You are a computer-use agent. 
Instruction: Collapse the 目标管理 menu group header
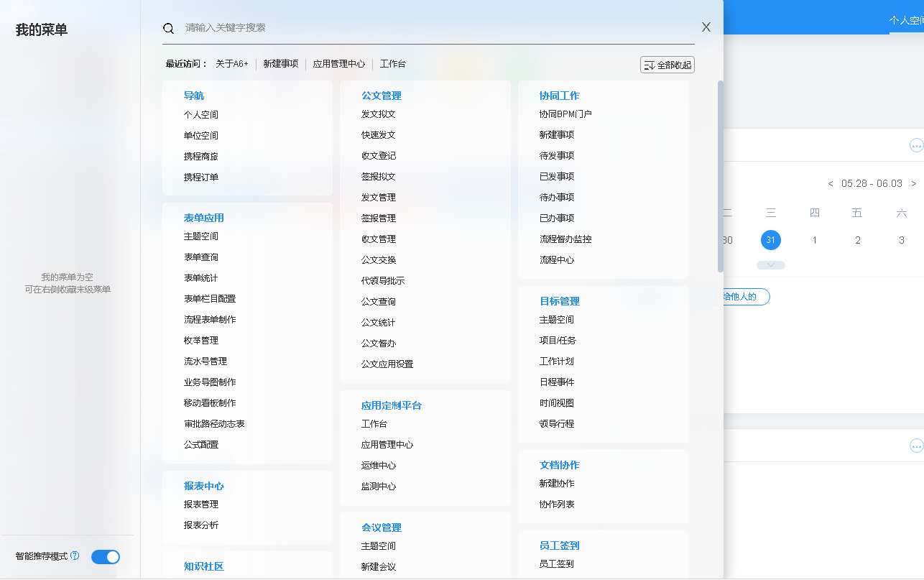click(560, 301)
